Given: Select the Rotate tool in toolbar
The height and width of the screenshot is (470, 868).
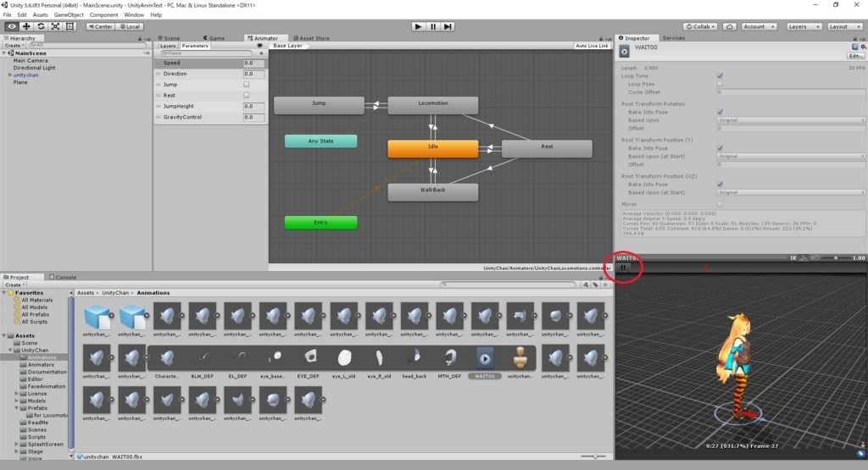Looking at the screenshot, I should 41,26.
